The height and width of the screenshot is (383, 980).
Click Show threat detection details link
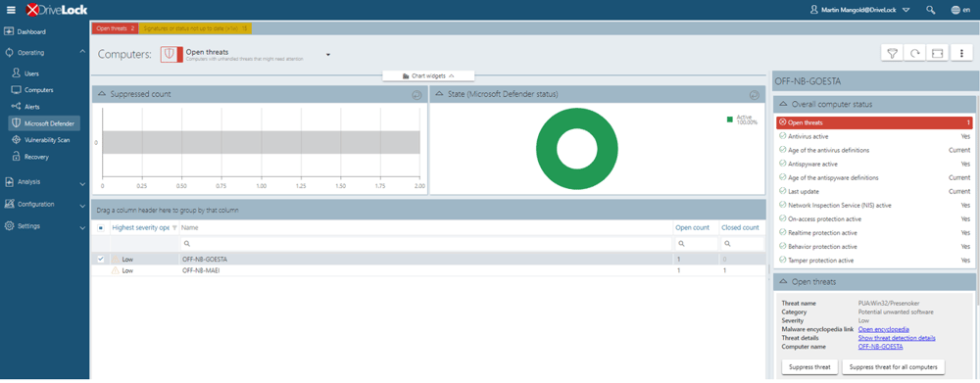pos(897,338)
